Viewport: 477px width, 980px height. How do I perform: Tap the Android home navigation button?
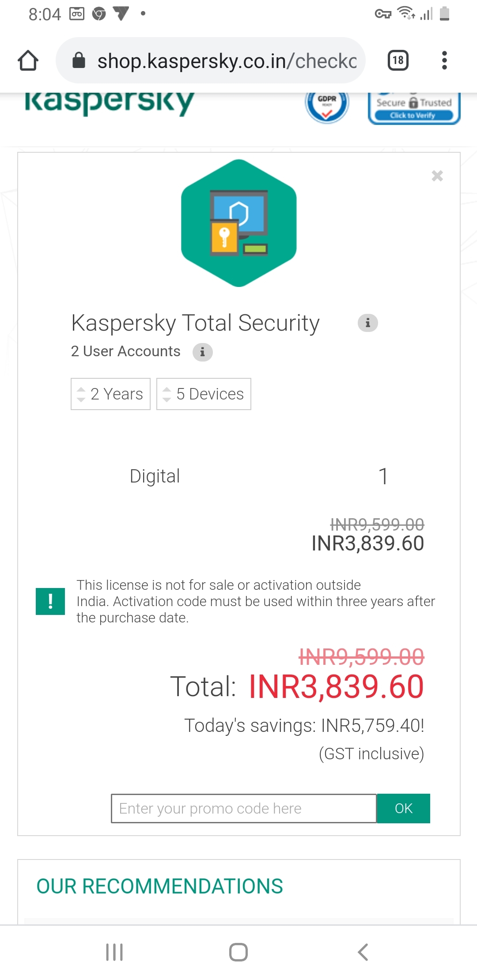pyautogui.click(x=238, y=952)
